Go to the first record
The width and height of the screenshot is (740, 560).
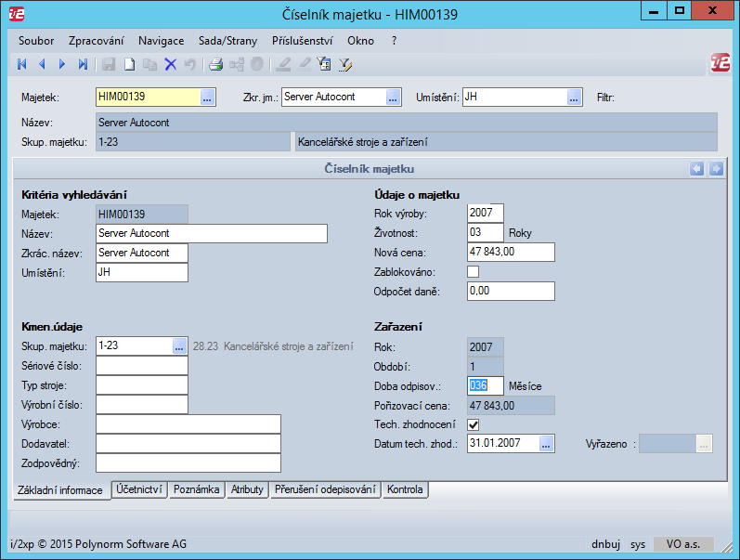coord(21,64)
